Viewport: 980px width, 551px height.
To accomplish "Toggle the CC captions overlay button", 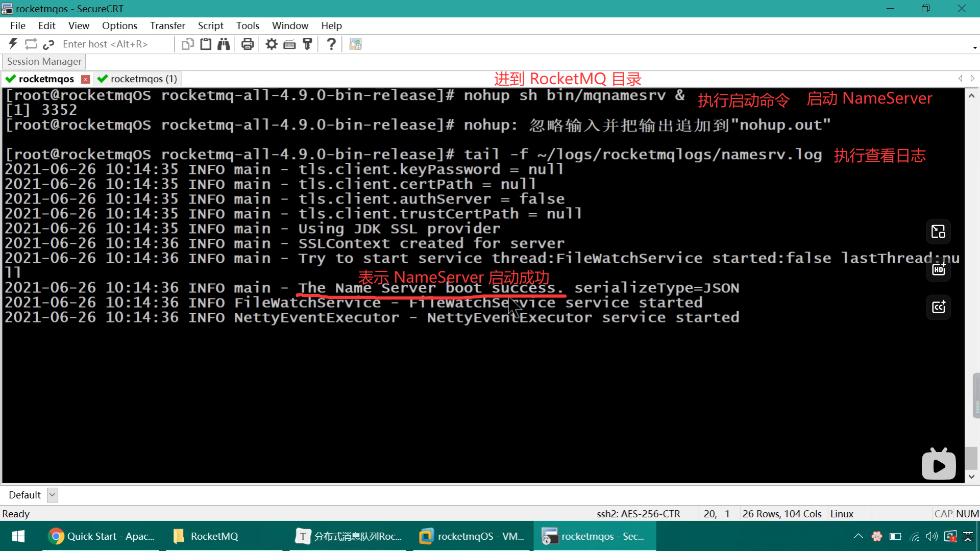I will (x=938, y=307).
